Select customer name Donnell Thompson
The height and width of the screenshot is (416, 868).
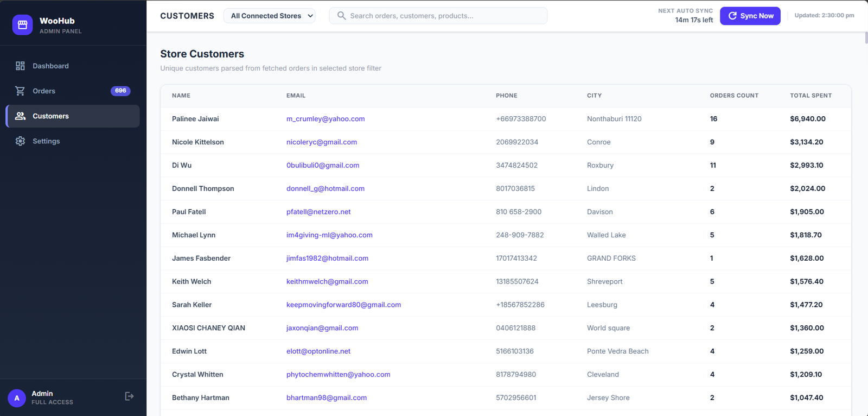pyautogui.click(x=203, y=188)
